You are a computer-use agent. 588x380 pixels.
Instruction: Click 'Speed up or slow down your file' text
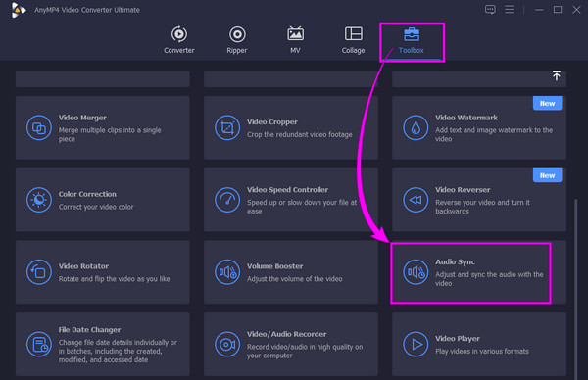[302, 207]
